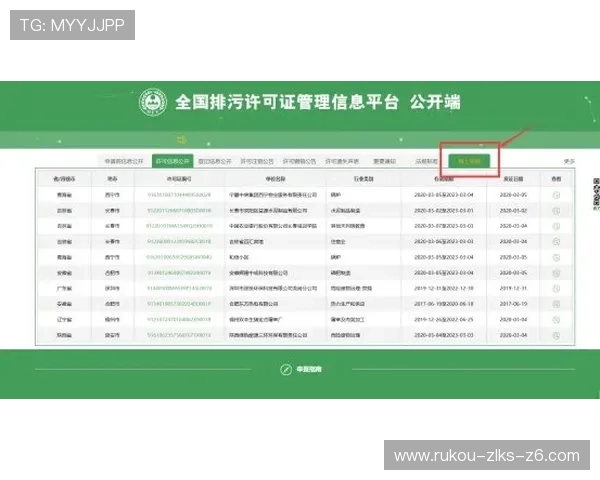Viewport: 600px width, 480px height.
Task: Go to the 重要通知 tab
Action: [384, 161]
